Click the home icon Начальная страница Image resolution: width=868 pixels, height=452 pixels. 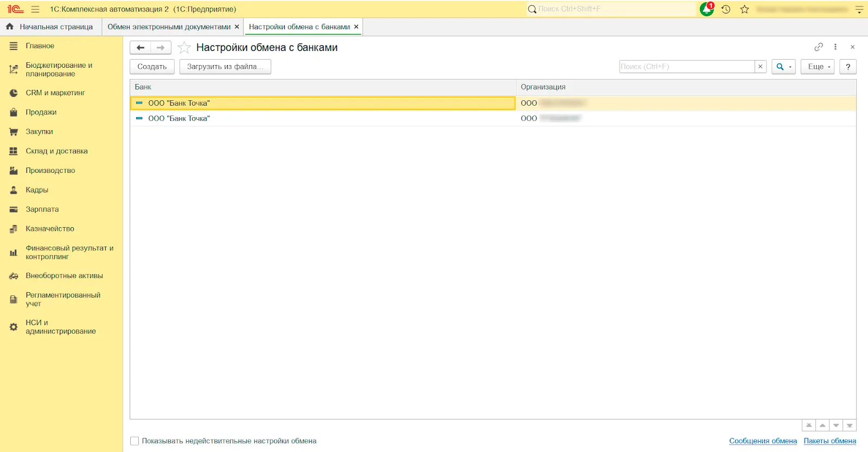[x=10, y=27]
